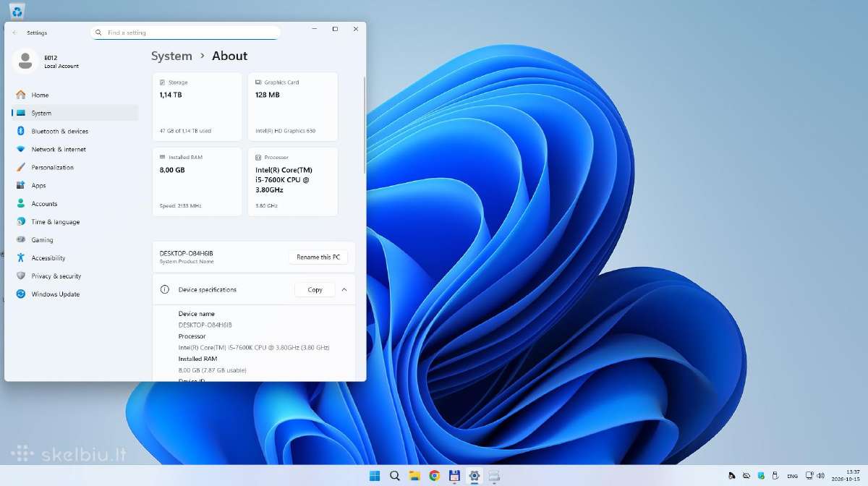Screen dimensions: 868x486
Task: Go to System via the breadcrumb
Action: tap(171, 56)
